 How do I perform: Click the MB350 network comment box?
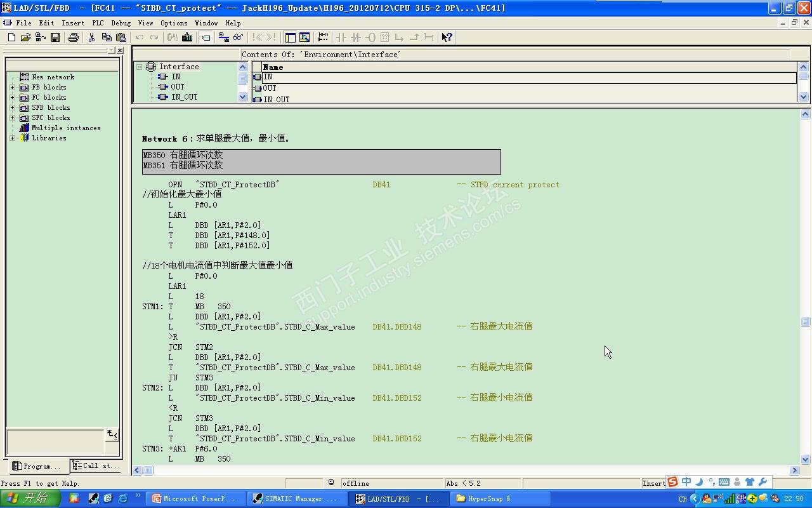322,162
